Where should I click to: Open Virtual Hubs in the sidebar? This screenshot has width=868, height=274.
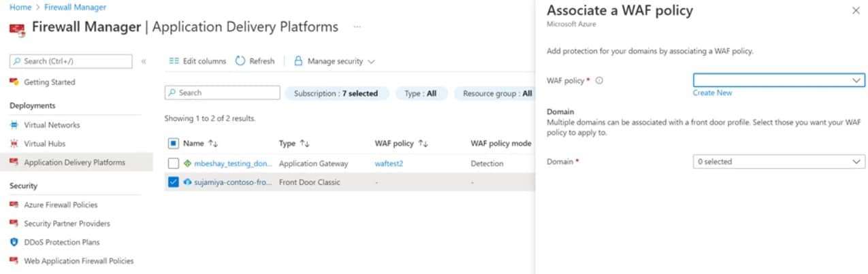45,143
